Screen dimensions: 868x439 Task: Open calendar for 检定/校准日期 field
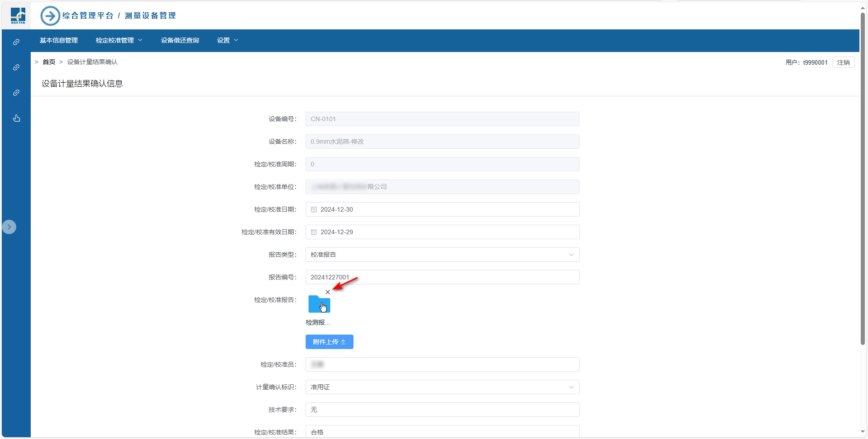point(314,210)
